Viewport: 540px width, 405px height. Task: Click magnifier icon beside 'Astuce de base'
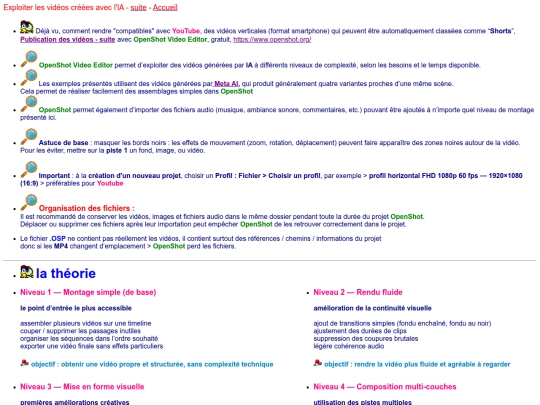29,137
